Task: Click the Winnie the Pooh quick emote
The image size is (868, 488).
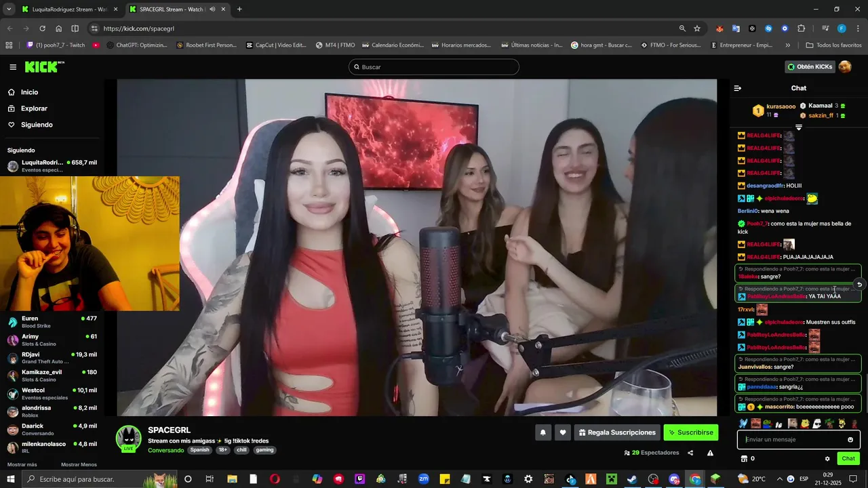Action: point(805,424)
